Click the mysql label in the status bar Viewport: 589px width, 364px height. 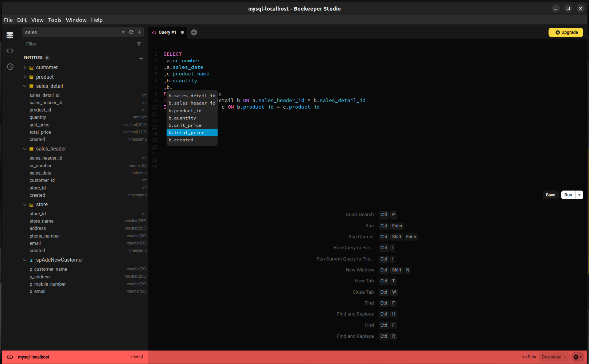click(137, 357)
